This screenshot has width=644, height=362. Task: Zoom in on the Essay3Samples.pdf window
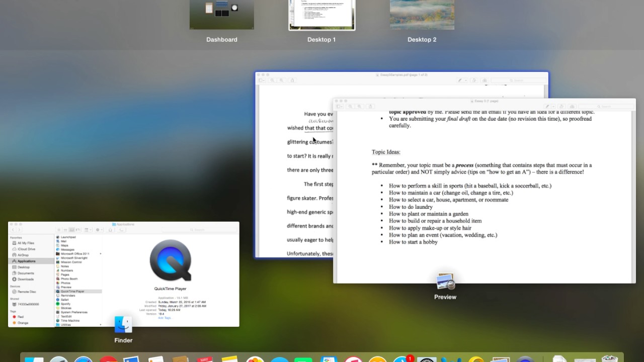[x=281, y=80]
